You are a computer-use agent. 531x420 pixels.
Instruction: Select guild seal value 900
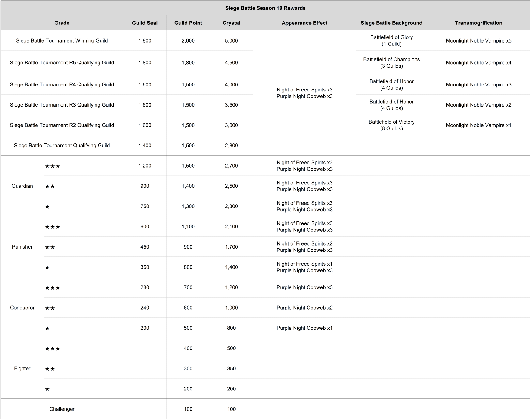click(x=145, y=186)
